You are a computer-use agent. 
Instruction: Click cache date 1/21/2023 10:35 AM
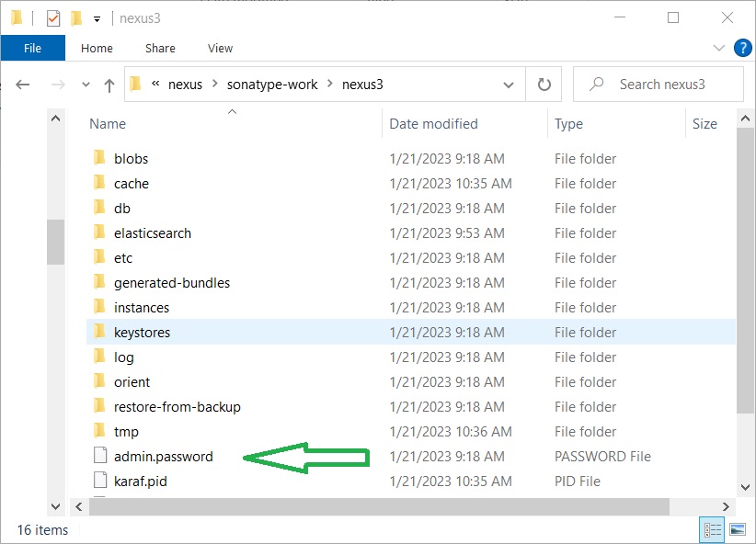[x=451, y=184]
